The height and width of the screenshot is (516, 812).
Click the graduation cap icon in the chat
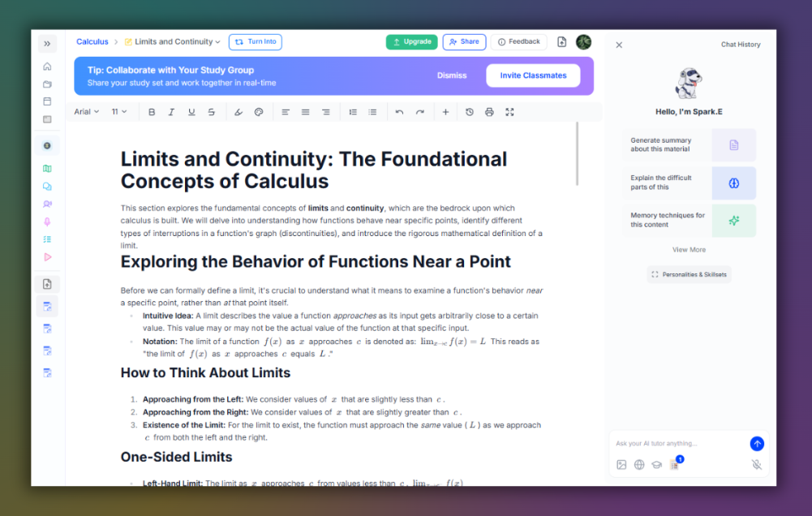[656, 464]
